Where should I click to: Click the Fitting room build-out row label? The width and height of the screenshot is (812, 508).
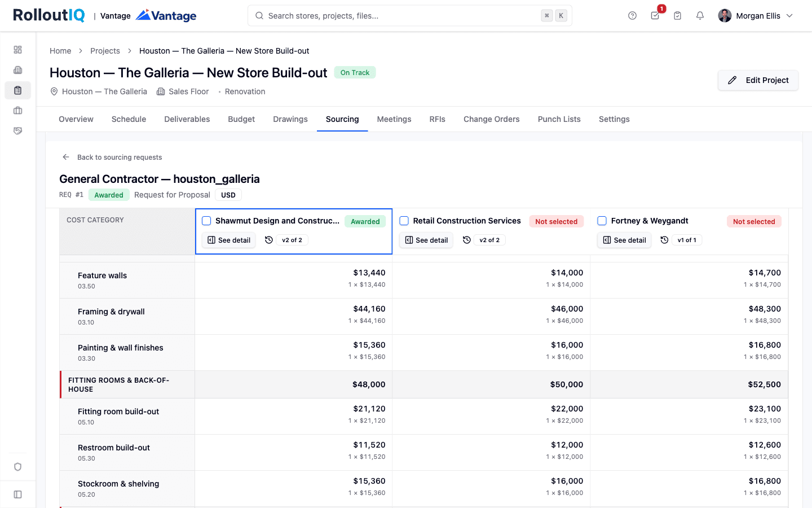pyautogui.click(x=118, y=411)
